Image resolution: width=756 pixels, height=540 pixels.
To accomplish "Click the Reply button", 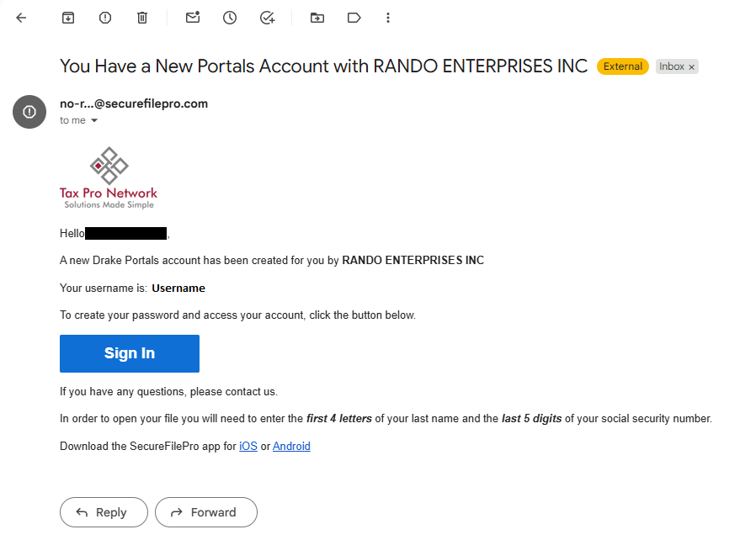I will click(x=104, y=512).
